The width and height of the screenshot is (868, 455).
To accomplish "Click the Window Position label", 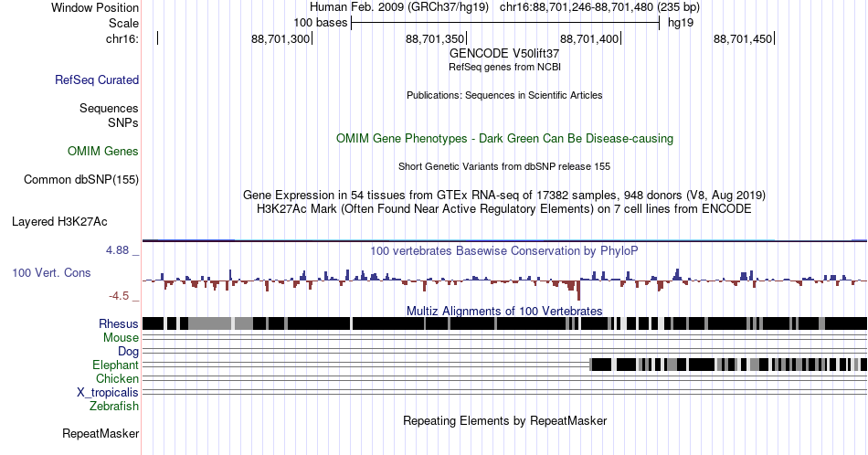I will coord(95,7).
